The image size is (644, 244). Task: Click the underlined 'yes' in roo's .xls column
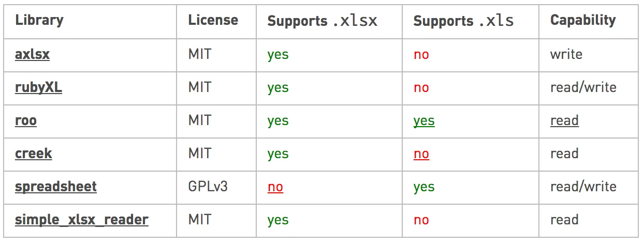pos(423,121)
